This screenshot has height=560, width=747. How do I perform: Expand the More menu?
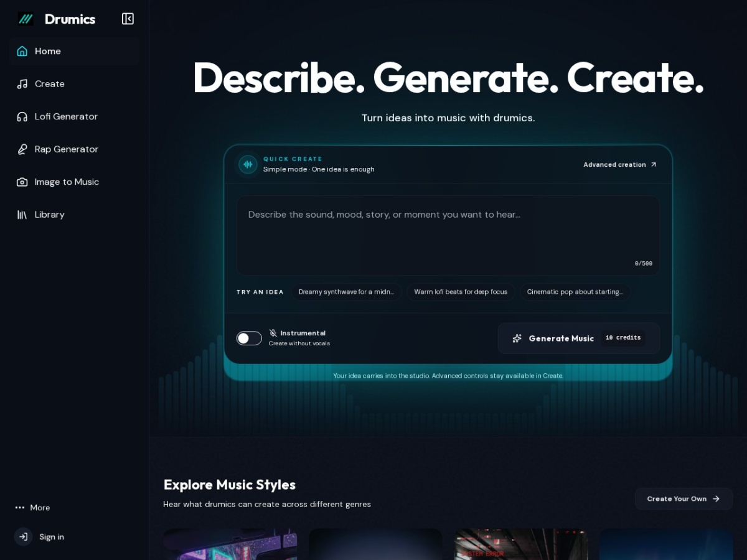tap(32, 508)
